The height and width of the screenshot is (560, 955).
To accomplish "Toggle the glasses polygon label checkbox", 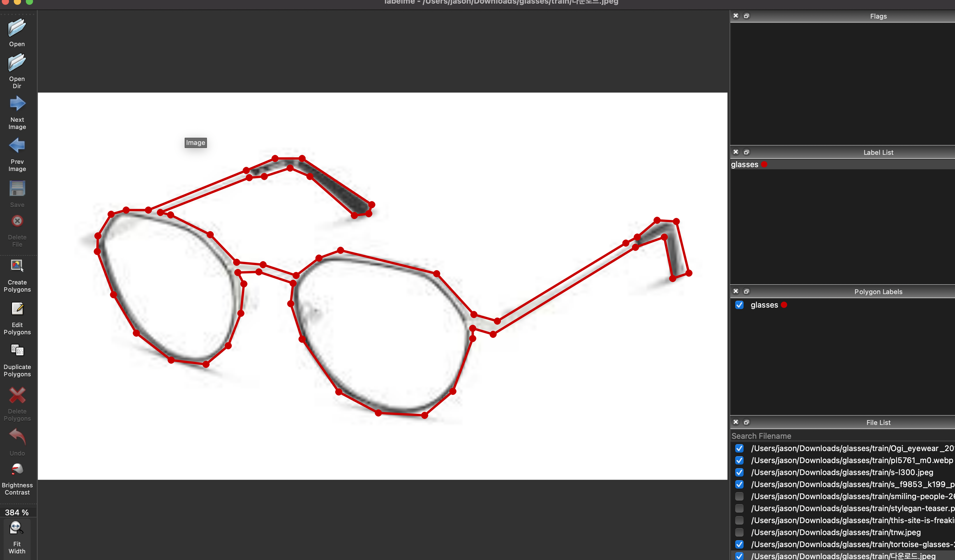I will (x=739, y=305).
